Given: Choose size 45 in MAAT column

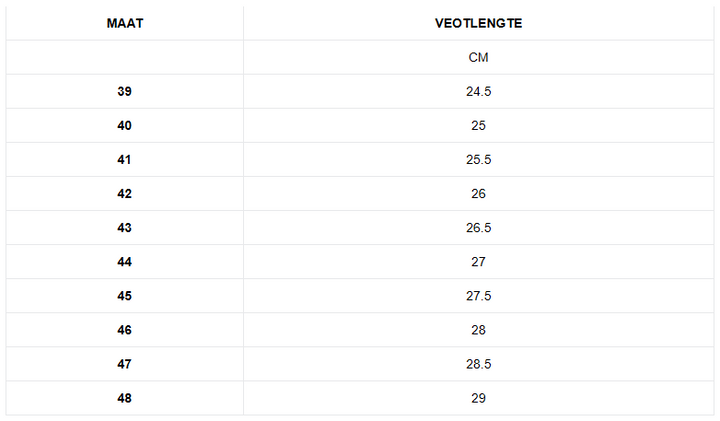Looking at the screenshot, I should [x=124, y=295].
